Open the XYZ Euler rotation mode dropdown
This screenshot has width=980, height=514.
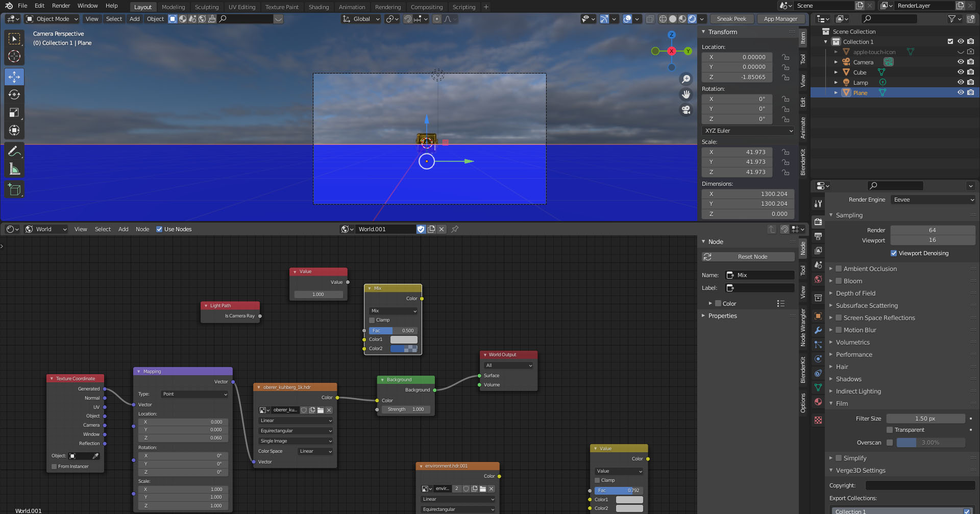[x=748, y=131]
